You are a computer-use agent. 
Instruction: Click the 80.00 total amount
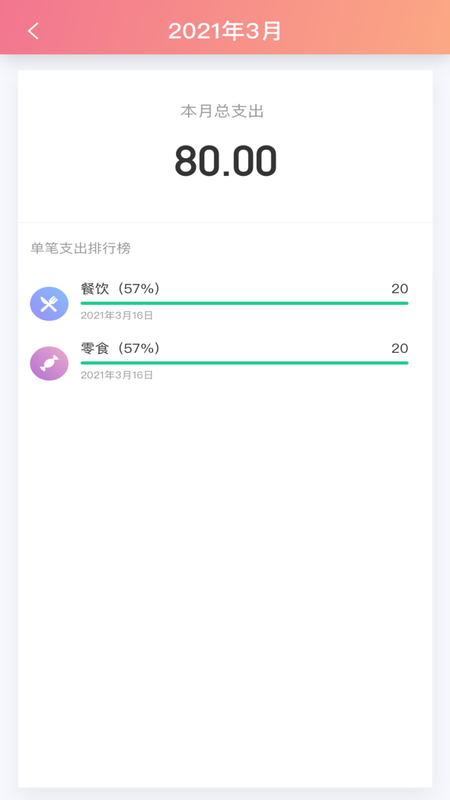click(x=226, y=161)
